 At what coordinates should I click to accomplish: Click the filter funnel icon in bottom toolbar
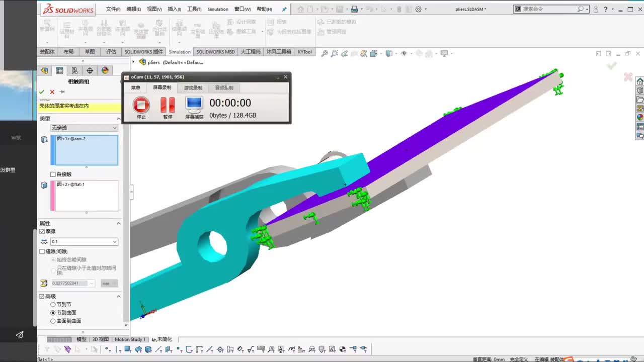67,349
